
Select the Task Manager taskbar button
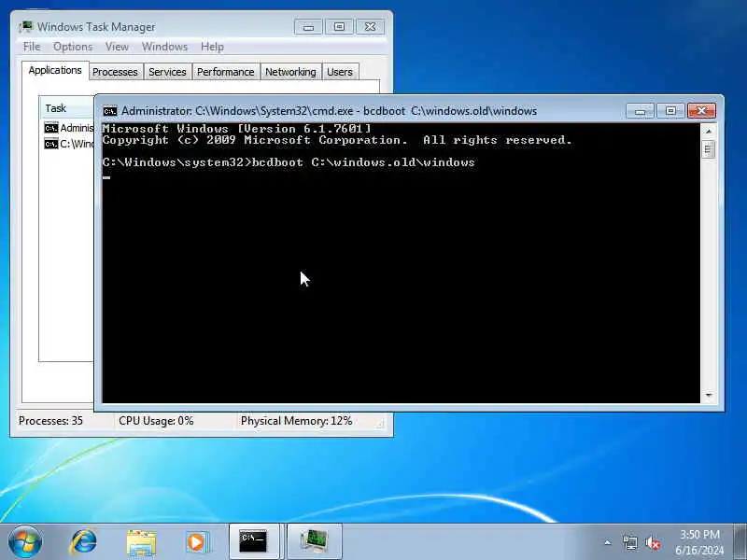[x=315, y=541]
